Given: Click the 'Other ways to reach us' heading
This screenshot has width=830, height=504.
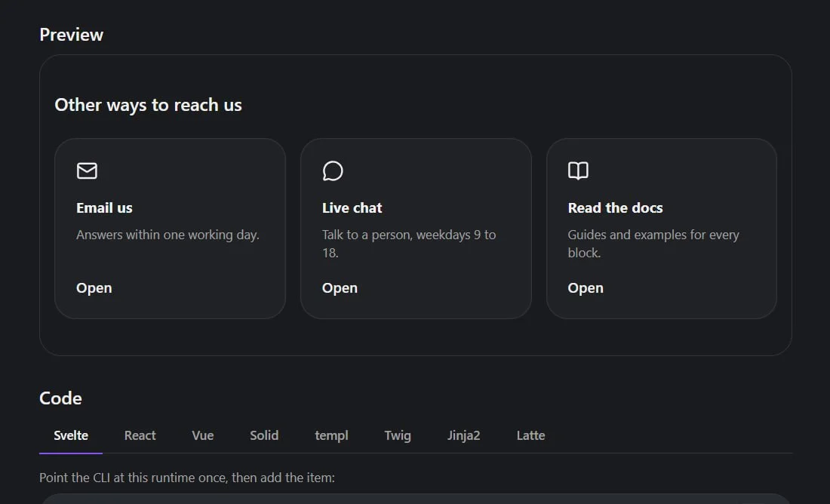Looking at the screenshot, I should pos(148,105).
